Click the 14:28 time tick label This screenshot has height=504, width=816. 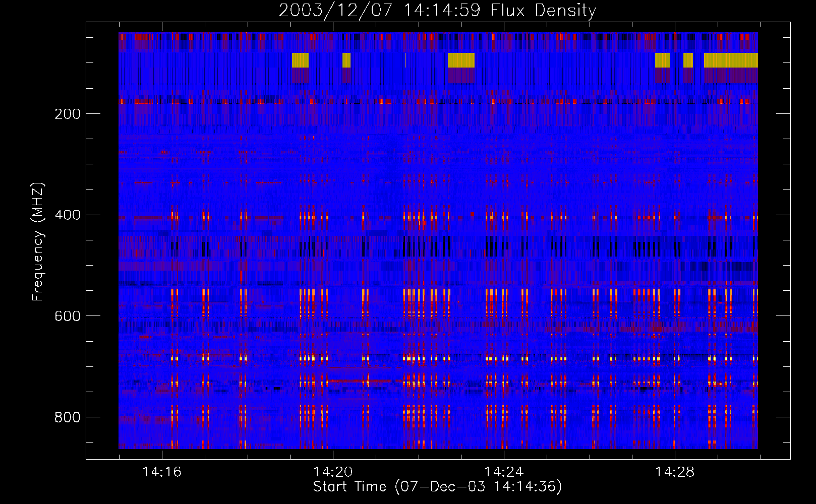click(x=675, y=472)
